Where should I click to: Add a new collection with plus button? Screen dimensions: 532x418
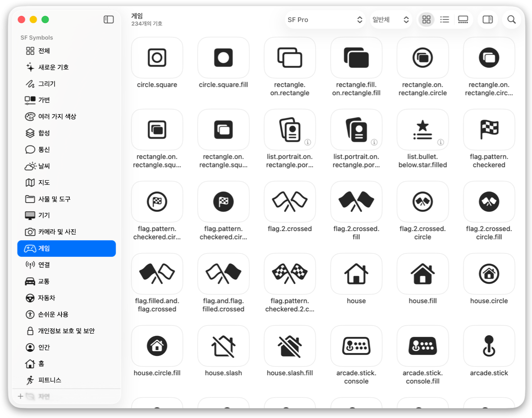pyautogui.click(x=20, y=396)
